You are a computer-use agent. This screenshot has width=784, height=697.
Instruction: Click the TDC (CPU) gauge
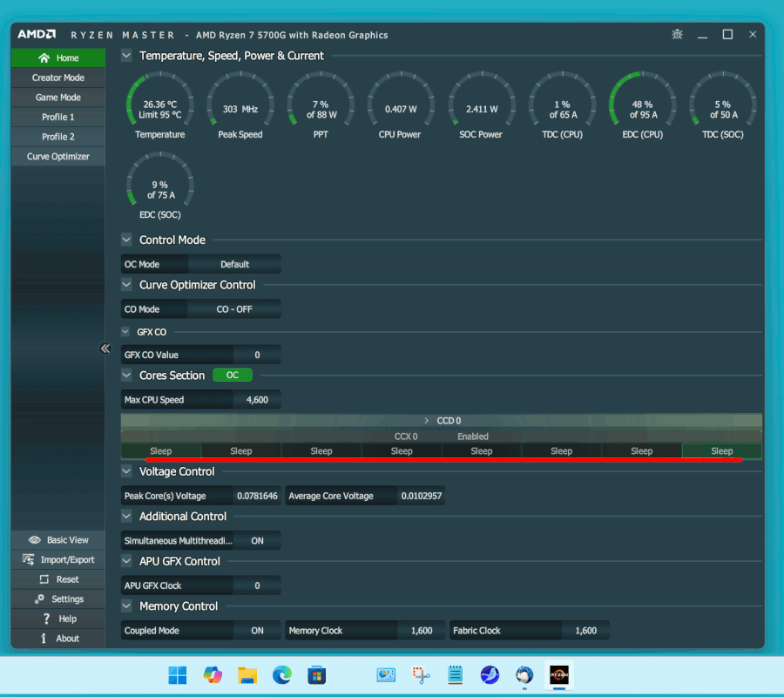[x=563, y=106]
